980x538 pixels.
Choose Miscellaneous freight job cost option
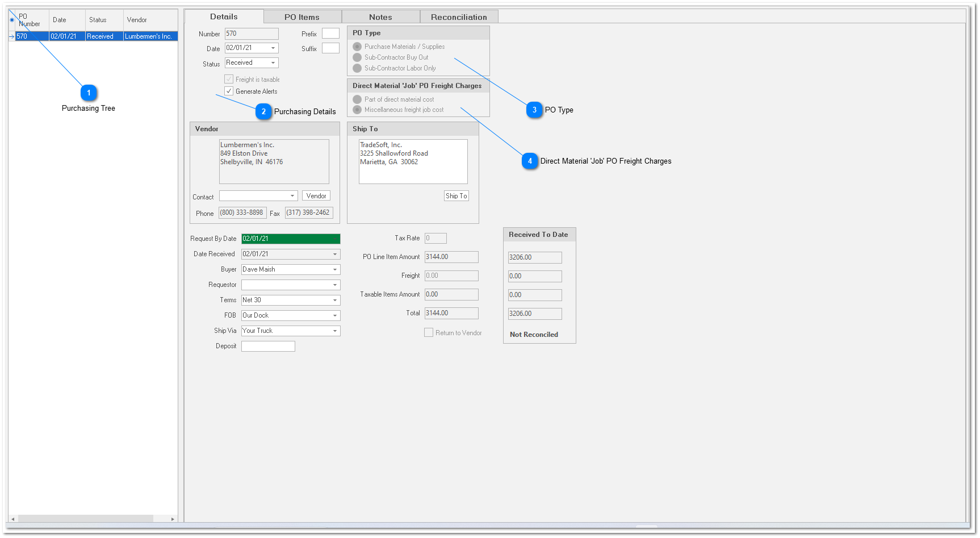[x=357, y=110]
